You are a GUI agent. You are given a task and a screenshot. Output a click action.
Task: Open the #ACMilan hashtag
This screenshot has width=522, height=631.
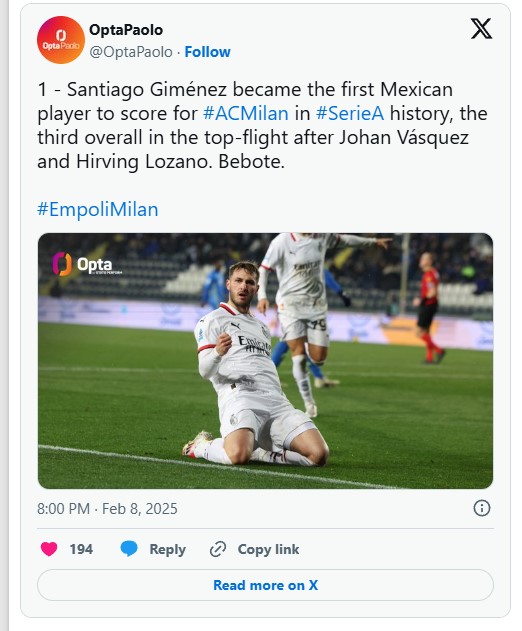pos(246,113)
